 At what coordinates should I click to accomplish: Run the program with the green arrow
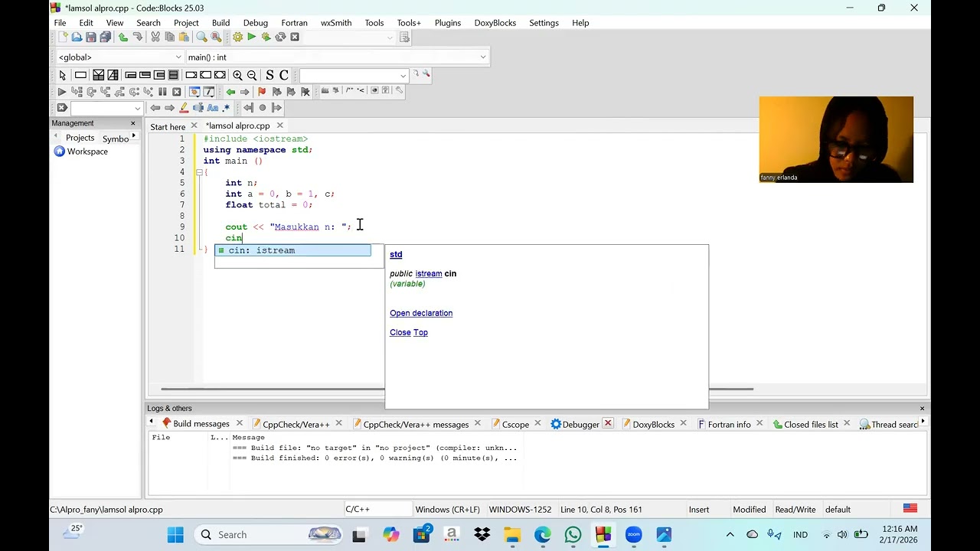coord(251,37)
